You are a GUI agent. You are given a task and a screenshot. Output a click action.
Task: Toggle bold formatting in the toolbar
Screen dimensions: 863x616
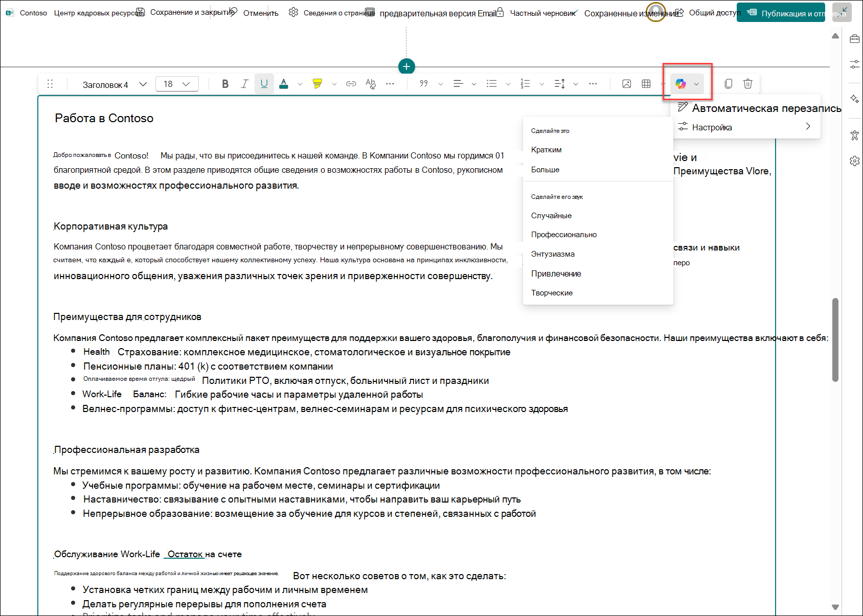coord(225,84)
